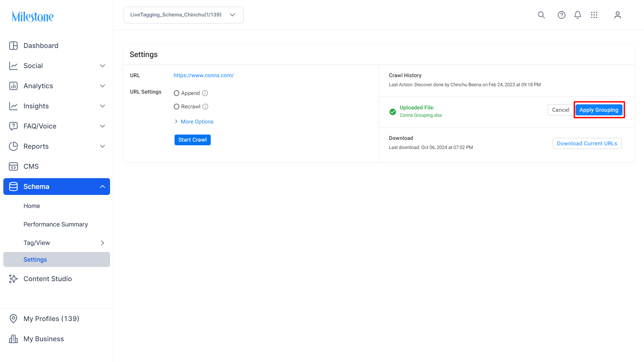Click the Crawl History label
Screen dimensions: 644x362
[405, 75]
